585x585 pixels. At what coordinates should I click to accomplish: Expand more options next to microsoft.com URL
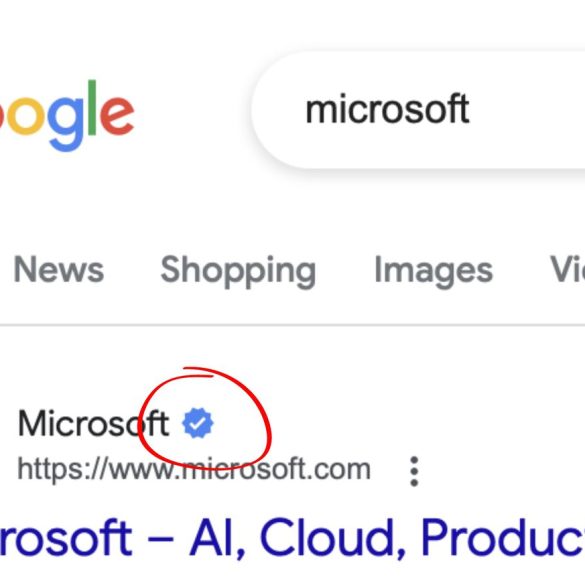[414, 471]
